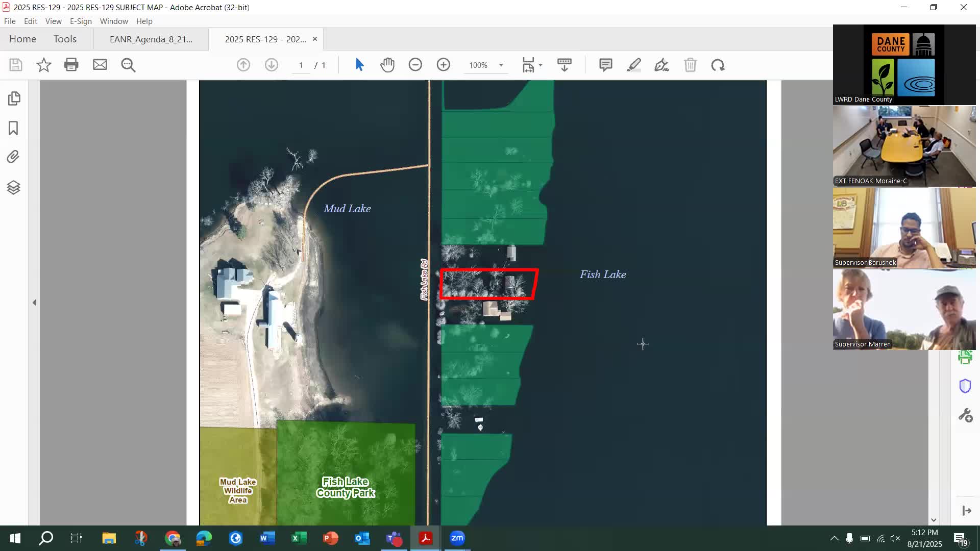
Task: Click the page number input field
Action: click(301, 65)
